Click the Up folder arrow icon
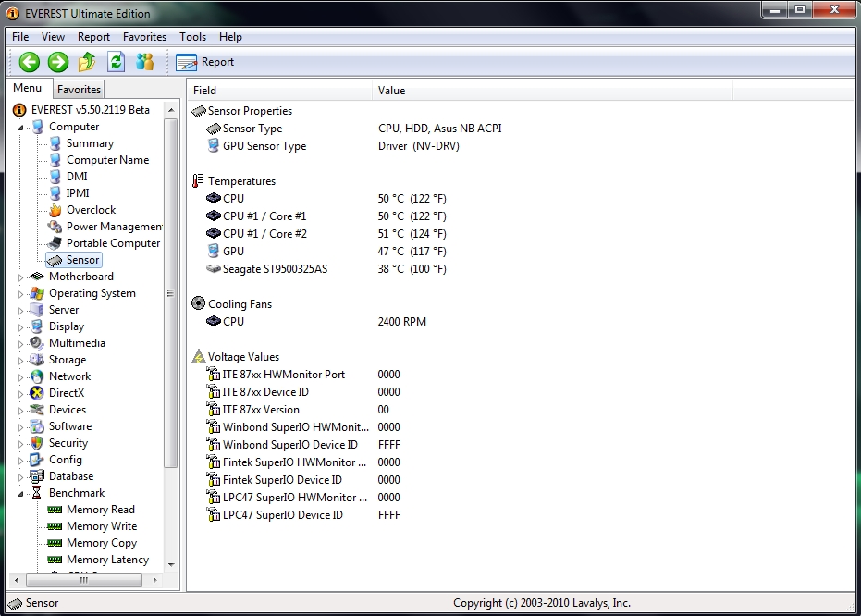The image size is (861, 616). point(87,62)
